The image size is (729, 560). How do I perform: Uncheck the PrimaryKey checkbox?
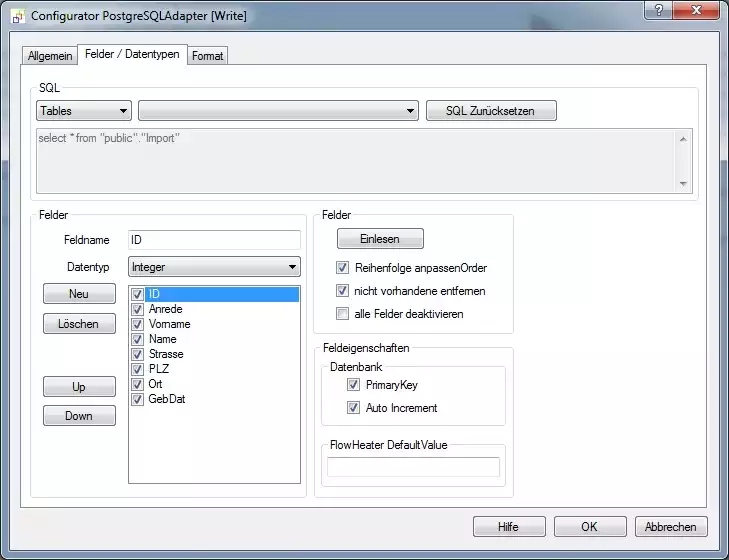tap(353, 384)
